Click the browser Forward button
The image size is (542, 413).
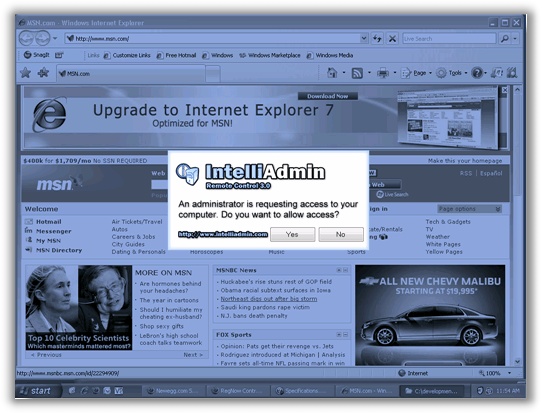click(43, 38)
